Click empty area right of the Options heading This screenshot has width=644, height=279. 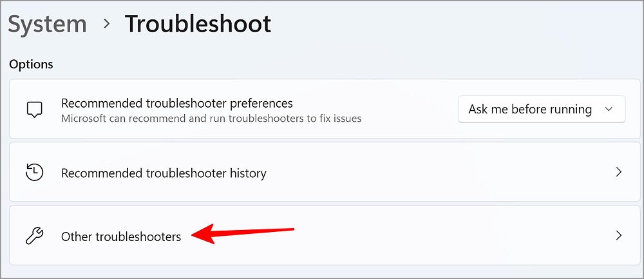click(x=322, y=64)
